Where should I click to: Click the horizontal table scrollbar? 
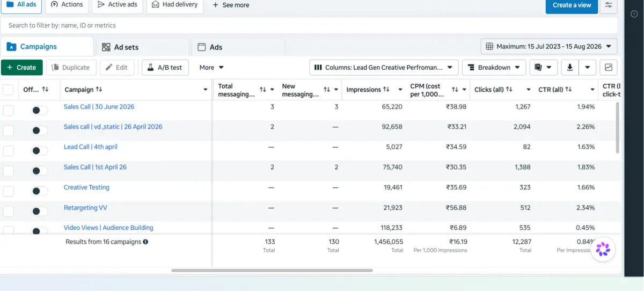272,271
